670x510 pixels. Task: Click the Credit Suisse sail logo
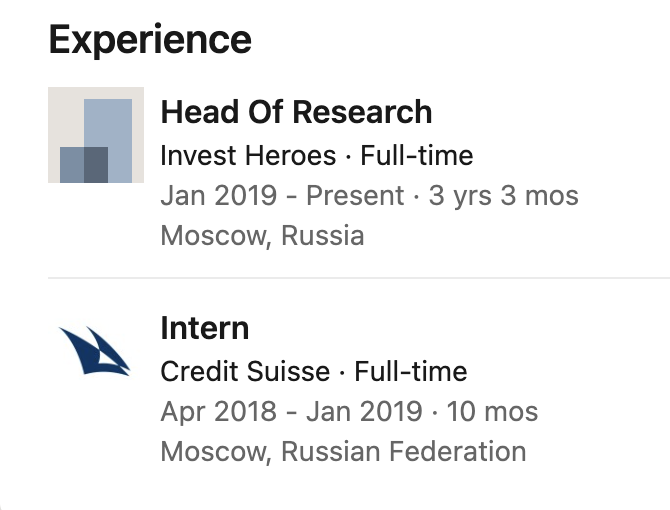95,351
